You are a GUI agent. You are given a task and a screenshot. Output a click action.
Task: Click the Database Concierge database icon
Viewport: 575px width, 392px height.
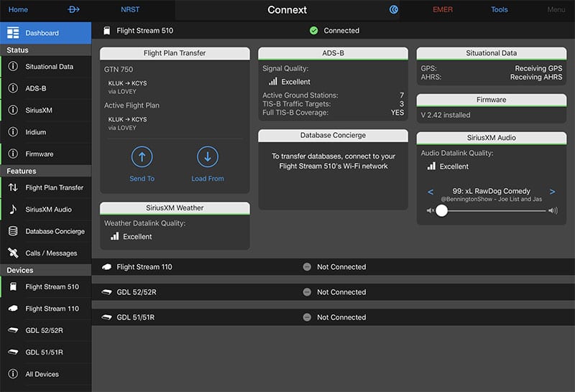13,231
